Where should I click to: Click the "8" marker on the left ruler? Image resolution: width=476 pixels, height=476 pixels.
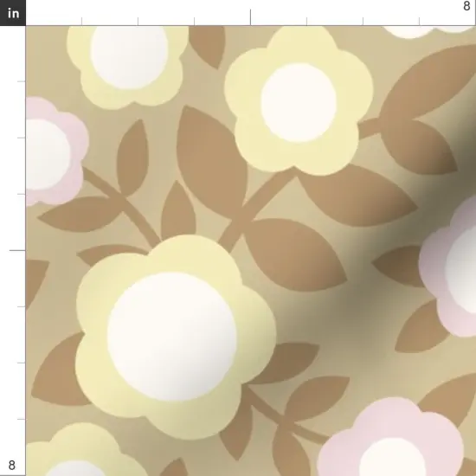pyautogui.click(x=11, y=465)
